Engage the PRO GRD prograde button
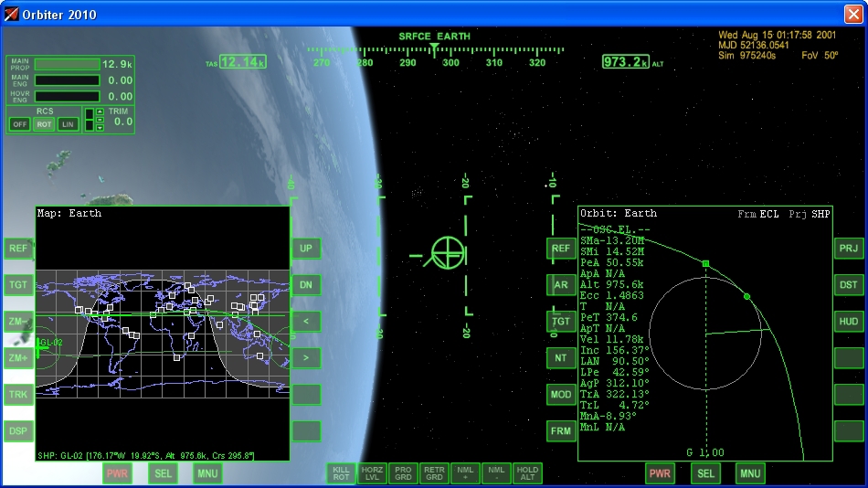 pos(403,472)
